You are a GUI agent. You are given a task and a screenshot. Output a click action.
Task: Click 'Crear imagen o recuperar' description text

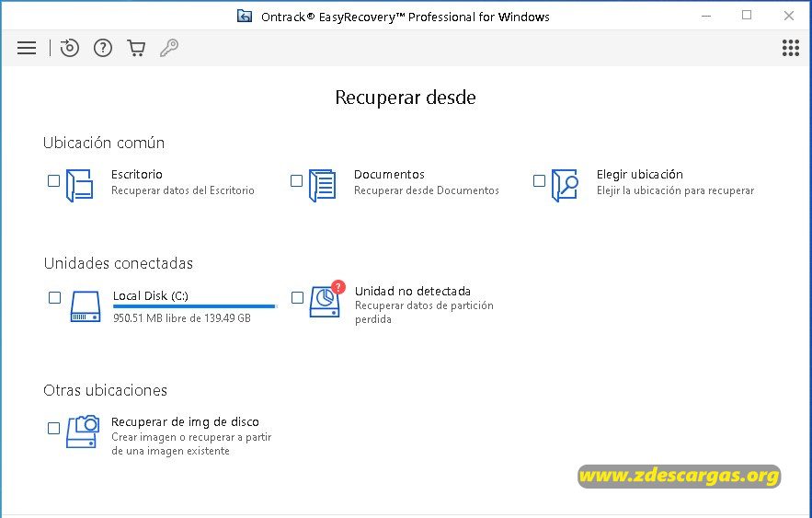191,443
